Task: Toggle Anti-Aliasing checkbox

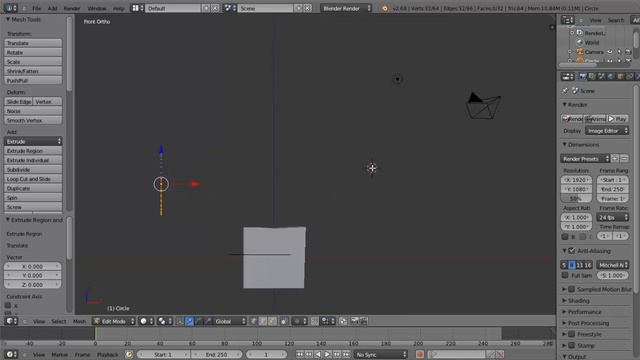Action: click(x=572, y=251)
